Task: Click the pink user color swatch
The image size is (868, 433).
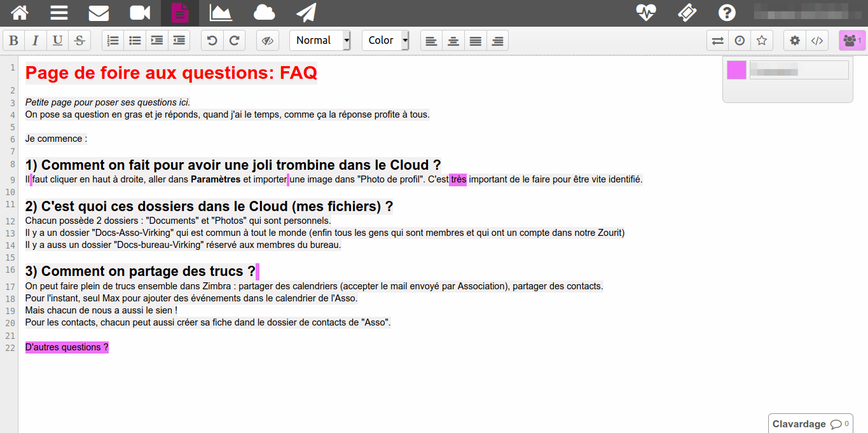Action: click(736, 70)
